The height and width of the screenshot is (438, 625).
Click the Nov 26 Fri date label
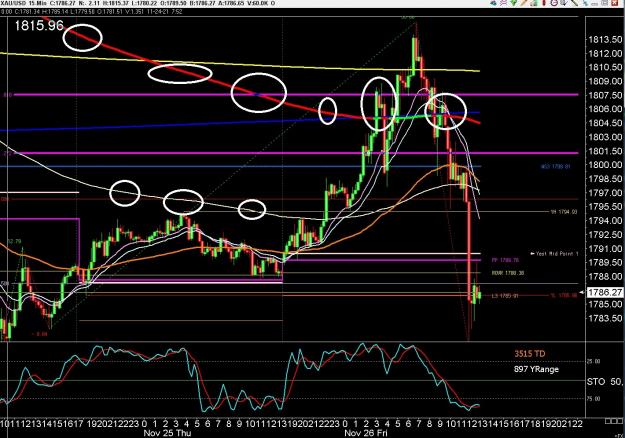tap(366, 433)
